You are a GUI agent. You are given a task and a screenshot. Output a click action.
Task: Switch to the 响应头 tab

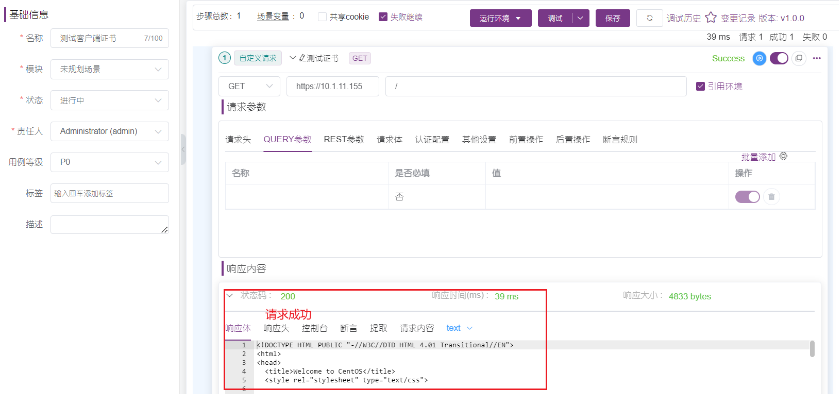click(276, 328)
